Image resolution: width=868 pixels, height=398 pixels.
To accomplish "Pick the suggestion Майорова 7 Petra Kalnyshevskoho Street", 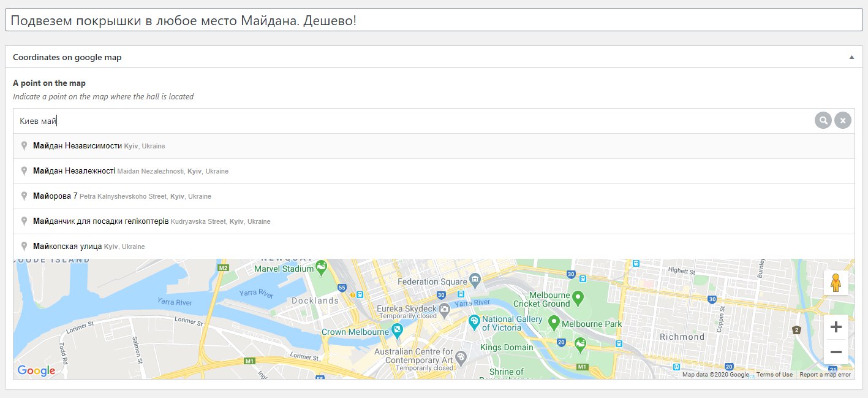I will click(x=434, y=196).
